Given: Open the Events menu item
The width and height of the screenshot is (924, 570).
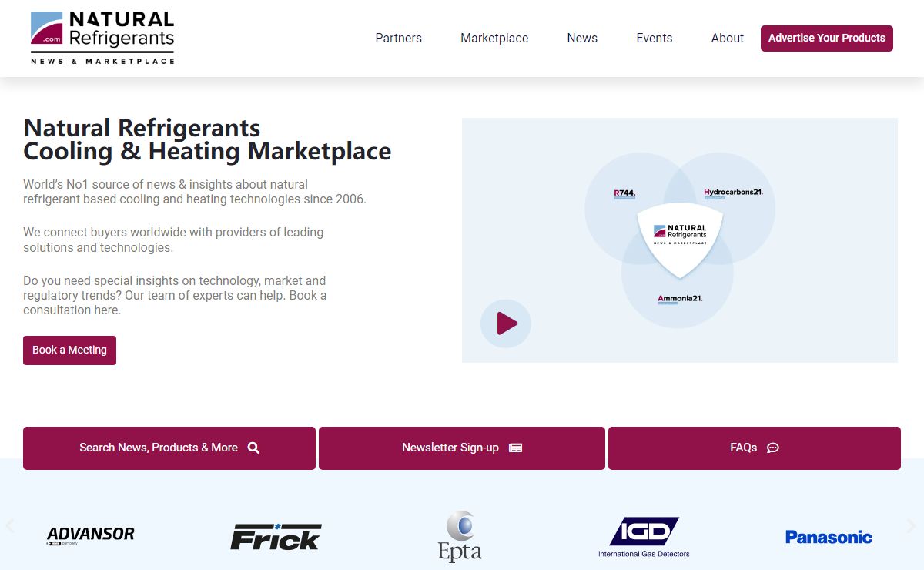Looking at the screenshot, I should coord(654,38).
